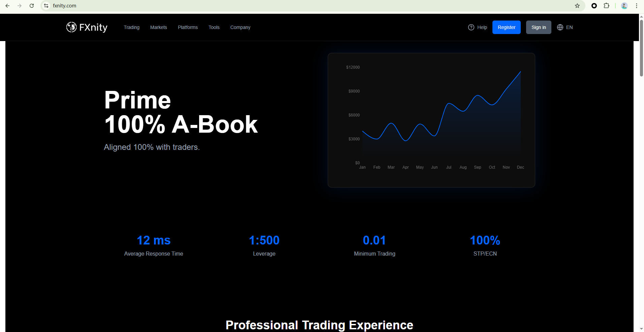Click the Help question mark icon
The height and width of the screenshot is (332, 644).
pyautogui.click(x=471, y=27)
